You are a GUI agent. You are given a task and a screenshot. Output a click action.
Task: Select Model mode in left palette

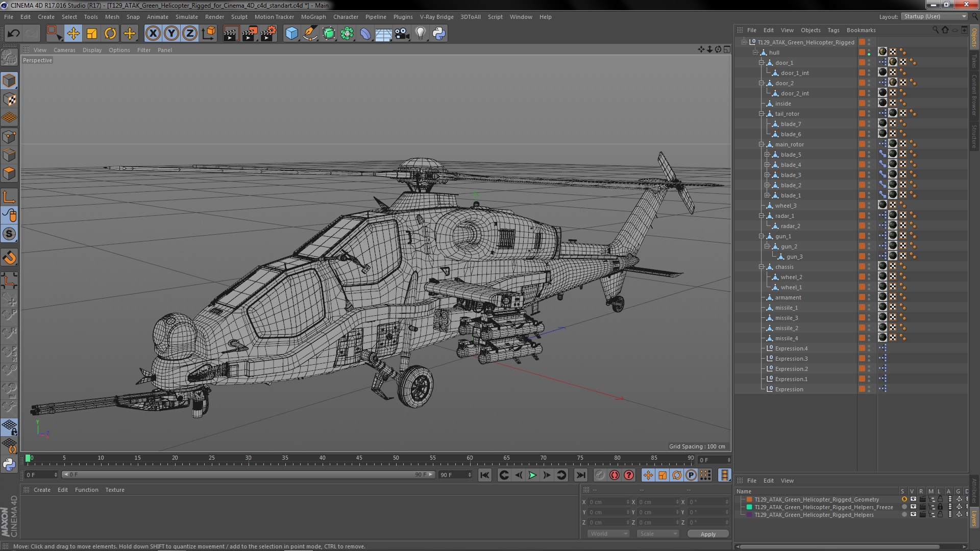(9, 81)
